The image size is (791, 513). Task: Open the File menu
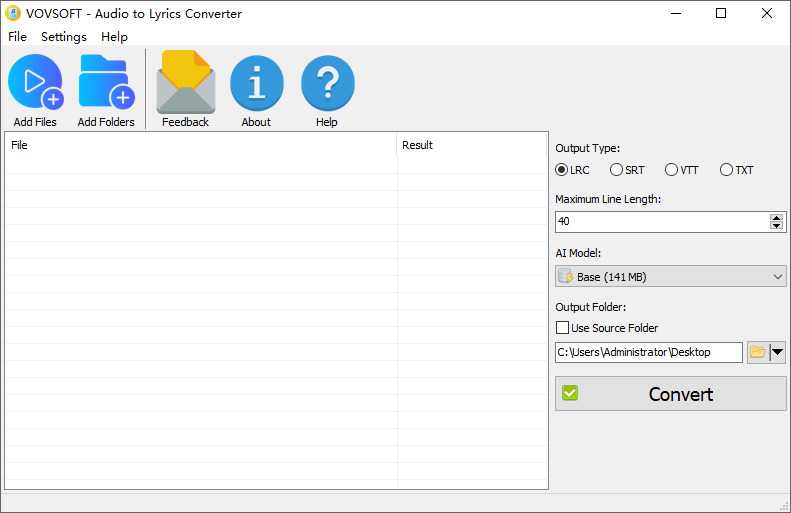point(18,37)
